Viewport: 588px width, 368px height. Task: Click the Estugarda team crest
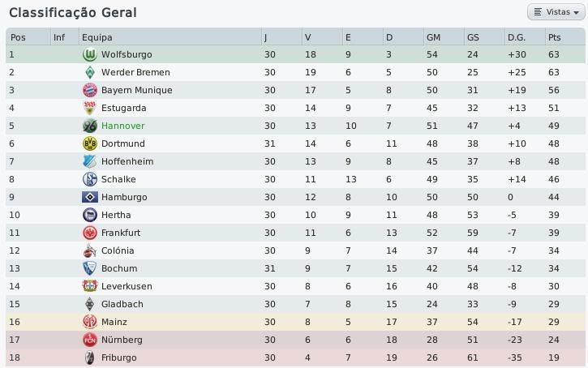90,108
